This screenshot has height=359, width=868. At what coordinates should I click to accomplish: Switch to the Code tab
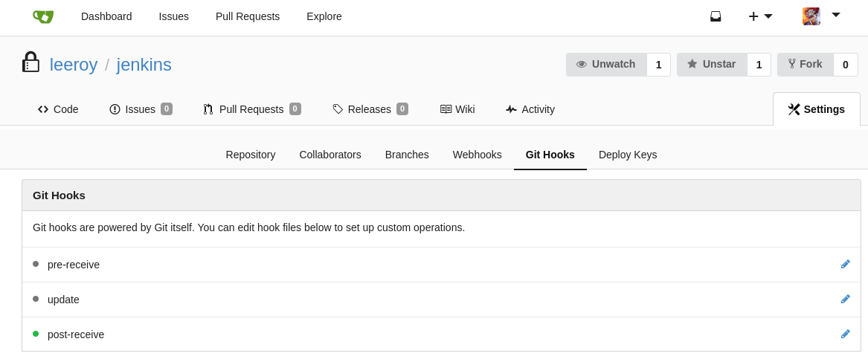click(x=58, y=109)
